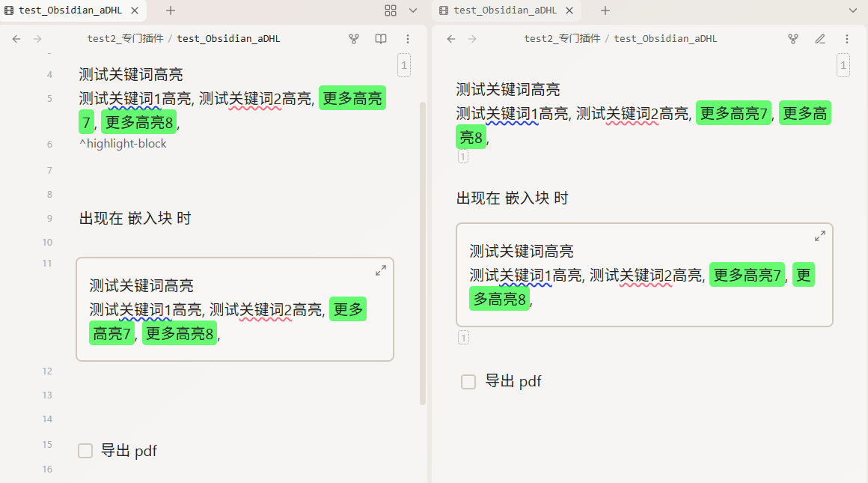Close the left test_Obsidian_aDHL tab
Viewport: 868px width, 483px height.
tap(135, 10)
